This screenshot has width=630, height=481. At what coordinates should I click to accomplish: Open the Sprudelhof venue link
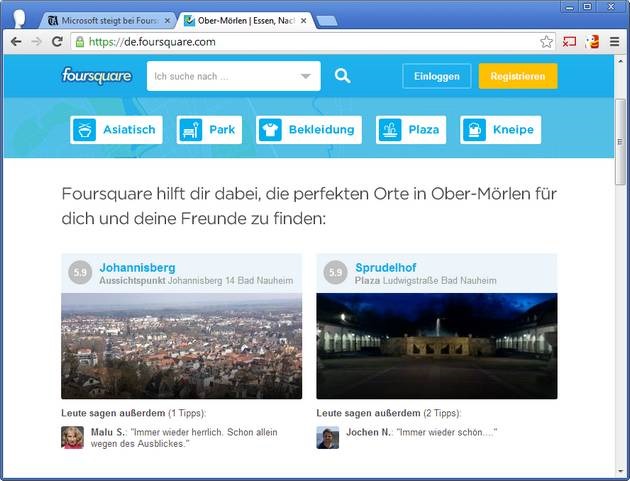pyautogui.click(x=386, y=268)
